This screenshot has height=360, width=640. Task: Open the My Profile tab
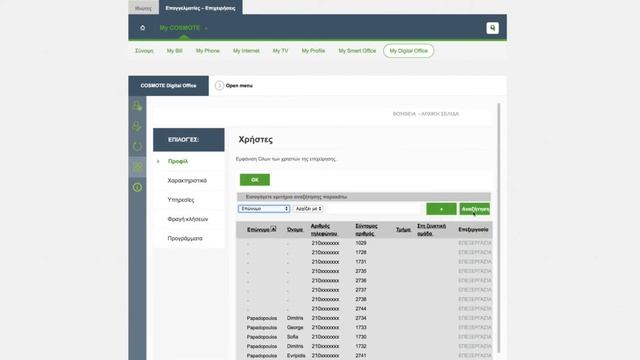click(313, 51)
